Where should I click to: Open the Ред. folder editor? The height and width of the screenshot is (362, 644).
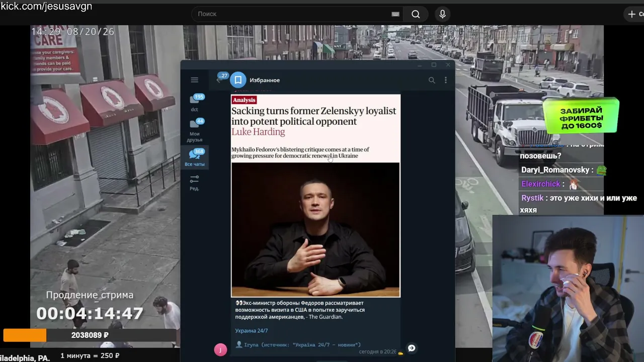195,183
